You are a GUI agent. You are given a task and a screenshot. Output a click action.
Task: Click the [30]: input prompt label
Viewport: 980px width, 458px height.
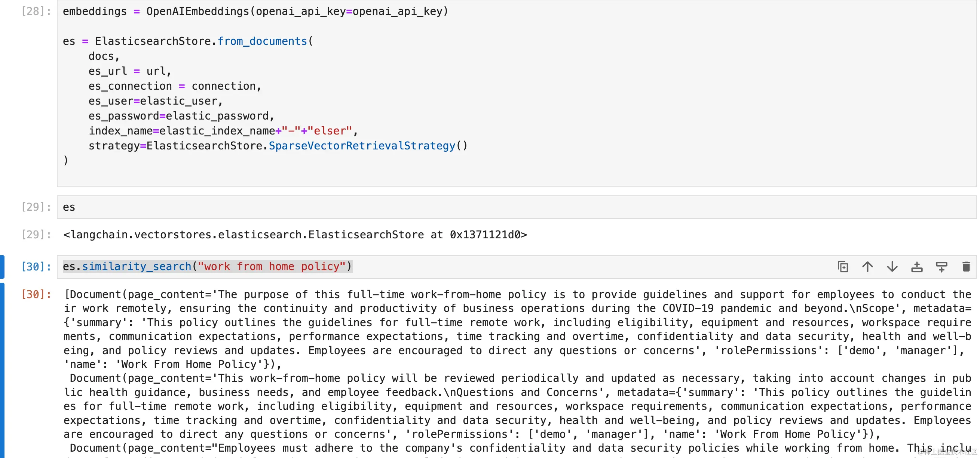pyautogui.click(x=36, y=267)
